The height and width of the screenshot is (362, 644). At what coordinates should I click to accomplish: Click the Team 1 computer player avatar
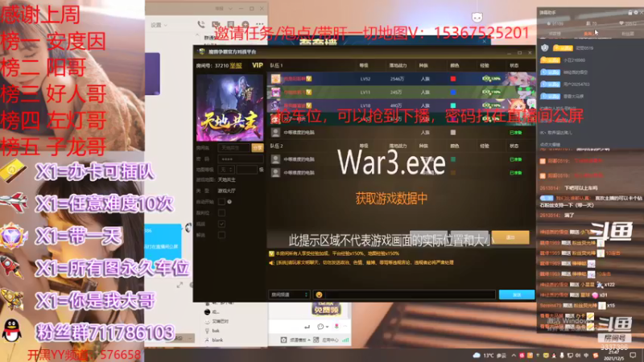pos(275,132)
